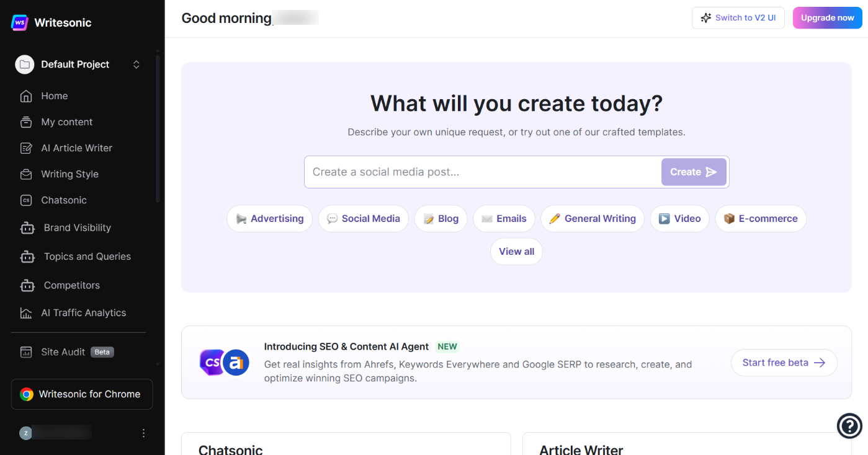Open the account three-dot menu
This screenshot has width=868, height=455.
144,433
